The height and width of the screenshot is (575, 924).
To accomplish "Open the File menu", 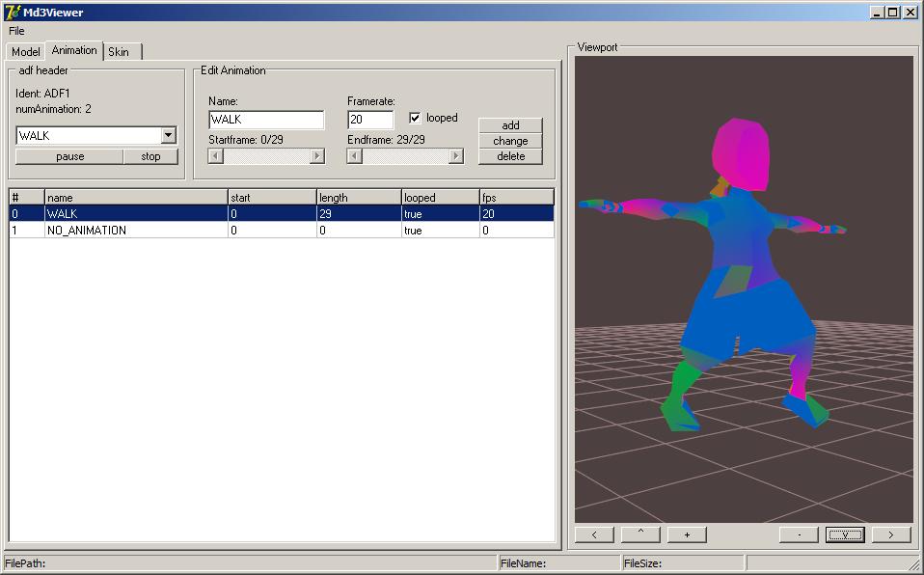I will tap(16, 31).
